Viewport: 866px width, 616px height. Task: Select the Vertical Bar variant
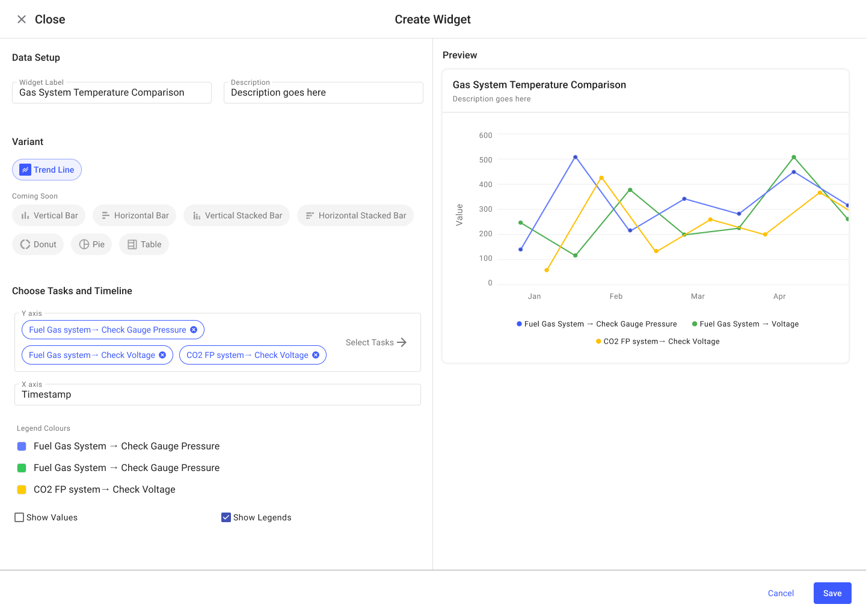pyautogui.click(x=49, y=215)
